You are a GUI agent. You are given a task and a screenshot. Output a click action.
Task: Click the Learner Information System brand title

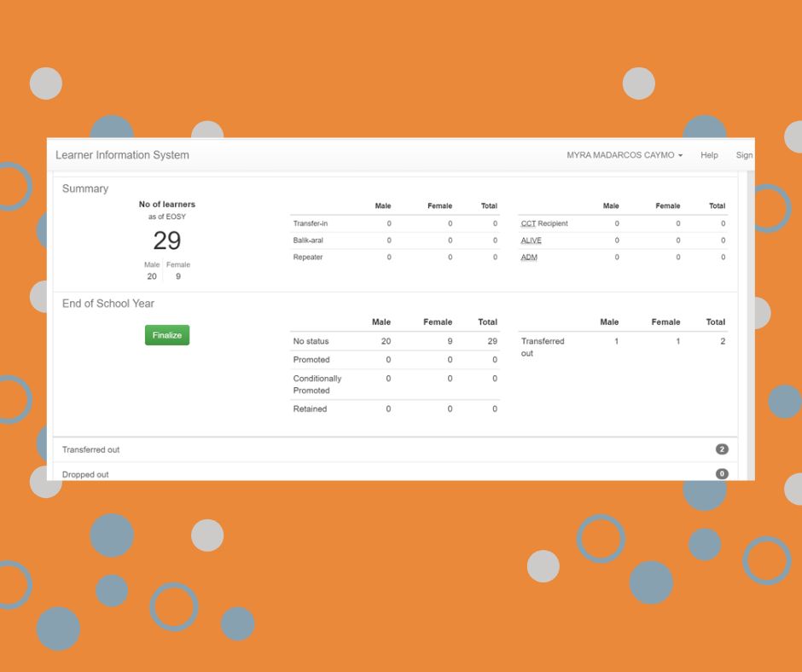click(x=122, y=155)
